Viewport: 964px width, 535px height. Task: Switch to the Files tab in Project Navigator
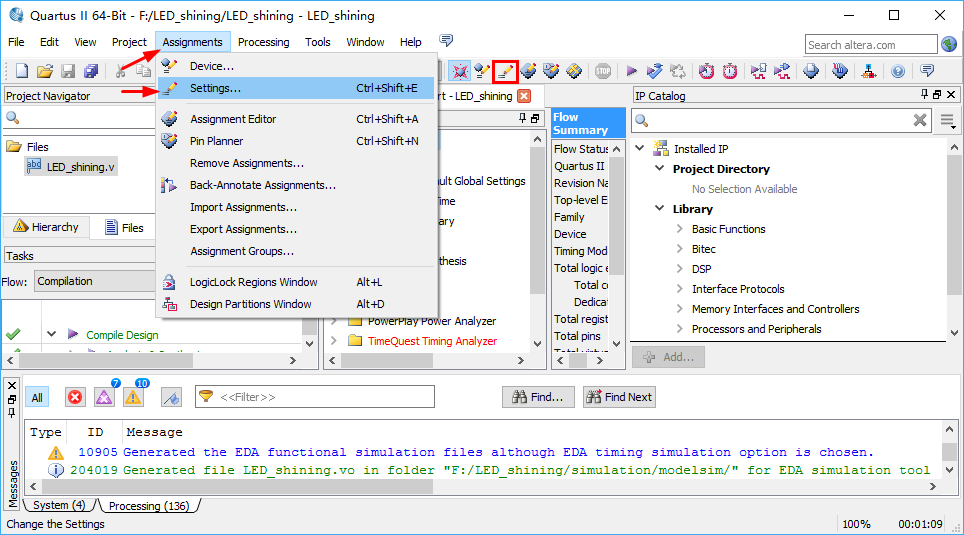click(x=124, y=228)
